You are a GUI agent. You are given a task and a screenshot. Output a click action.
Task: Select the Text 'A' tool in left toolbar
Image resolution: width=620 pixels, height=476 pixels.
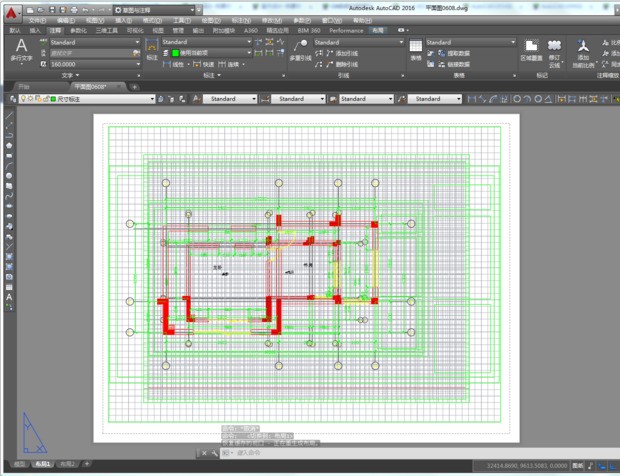coord(9,297)
